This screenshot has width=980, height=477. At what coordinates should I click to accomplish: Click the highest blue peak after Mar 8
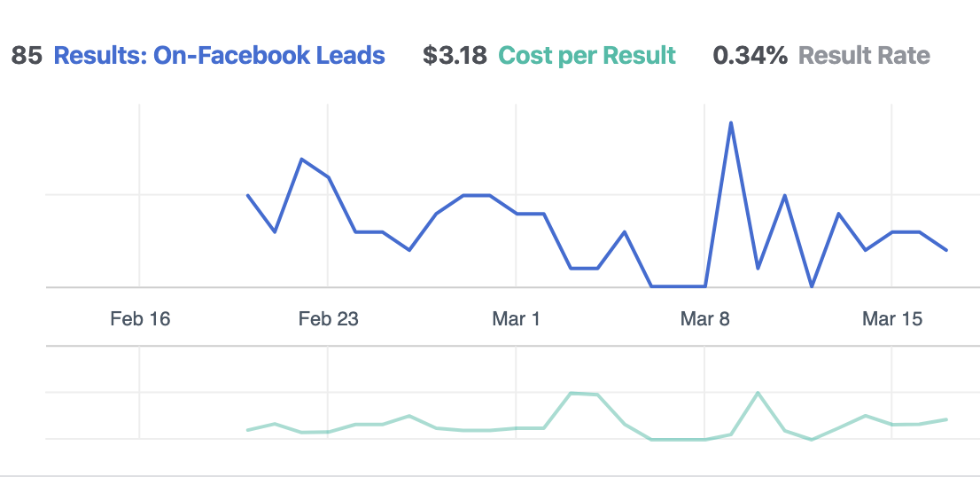731,123
